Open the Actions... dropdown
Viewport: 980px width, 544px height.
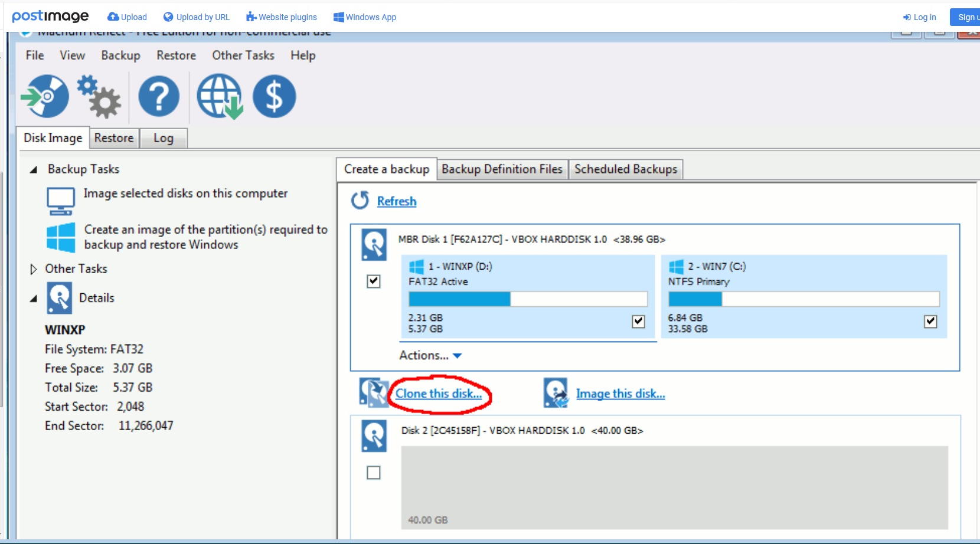coord(430,355)
